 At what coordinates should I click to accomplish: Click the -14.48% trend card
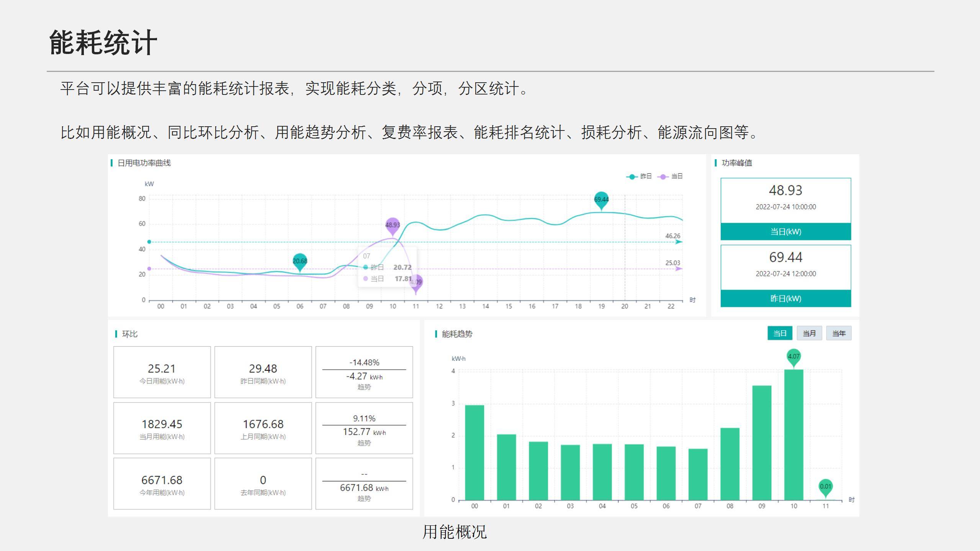tap(364, 372)
